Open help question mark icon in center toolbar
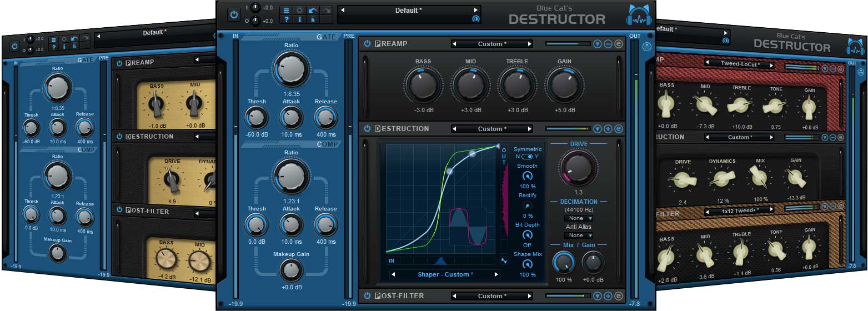The width and height of the screenshot is (868, 311). (286, 20)
